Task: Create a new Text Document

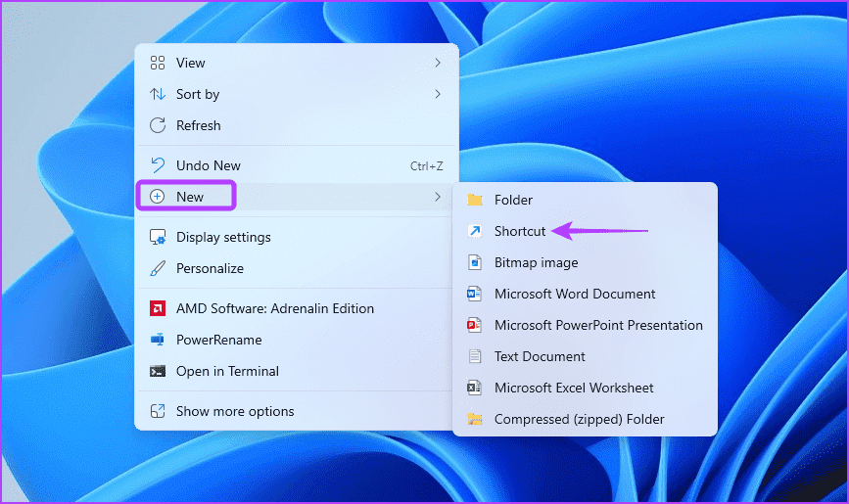Action: coord(585,357)
